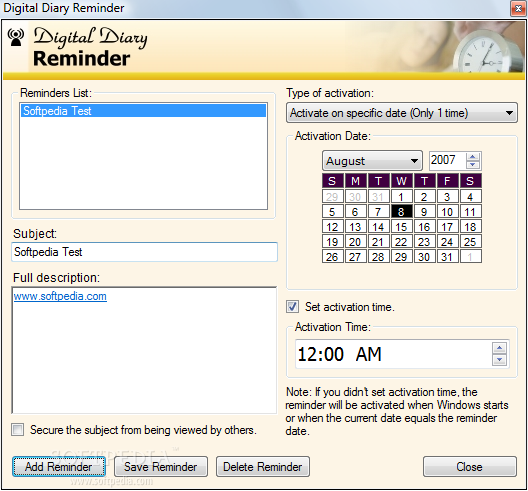This screenshot has width=528, height=491.
Task: Select August 16 on the calendar
Action: [424, 227]
